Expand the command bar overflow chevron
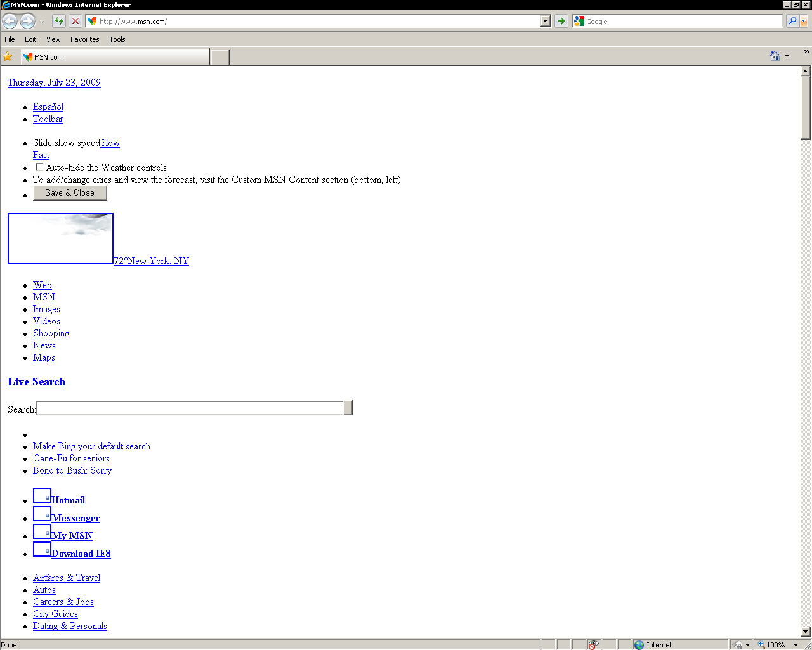 tap(806, 52)
